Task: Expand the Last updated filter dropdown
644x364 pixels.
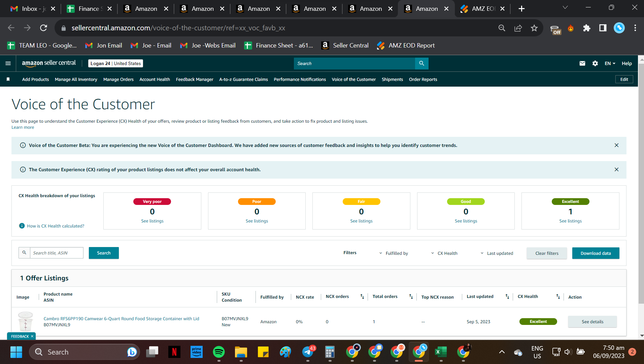Action: [x=497, y=253]
